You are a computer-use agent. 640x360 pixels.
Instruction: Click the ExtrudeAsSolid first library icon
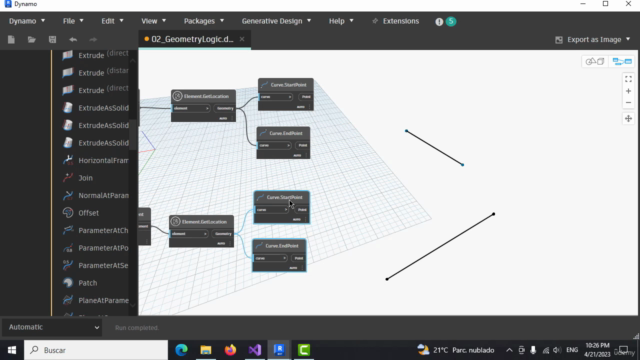(68, 108)
